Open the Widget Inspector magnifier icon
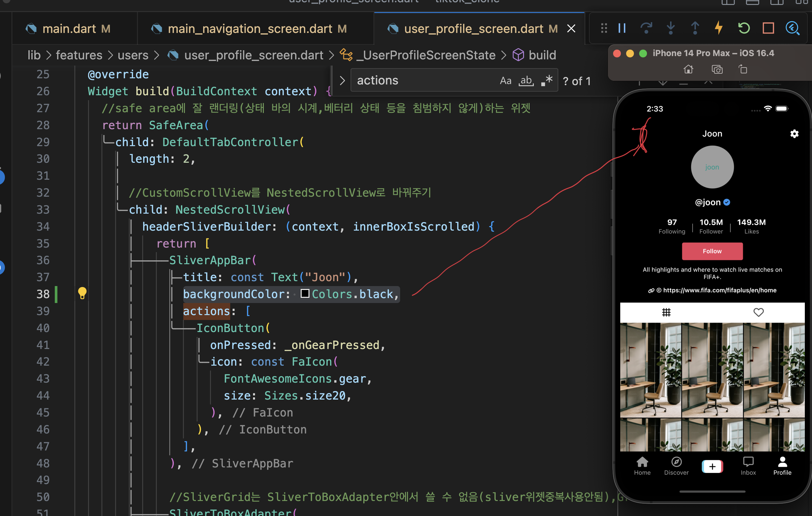This screenshot has width=812, height=516. pos(792,28)
